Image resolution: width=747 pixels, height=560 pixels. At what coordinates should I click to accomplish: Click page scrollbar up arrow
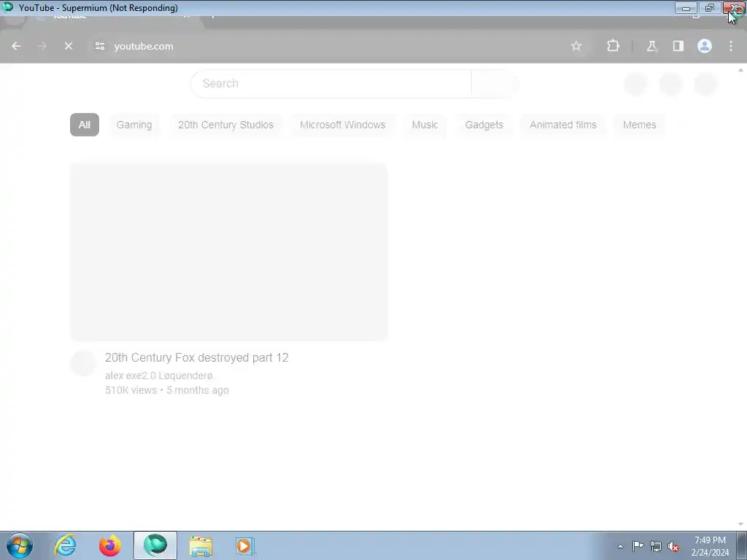(x=741, y=70)
